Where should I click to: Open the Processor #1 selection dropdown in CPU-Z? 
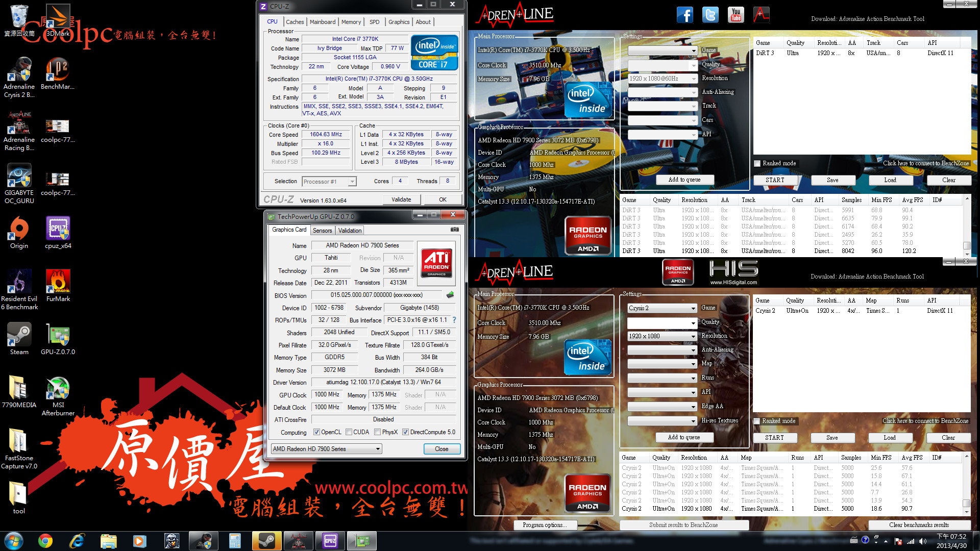(329, 182)
